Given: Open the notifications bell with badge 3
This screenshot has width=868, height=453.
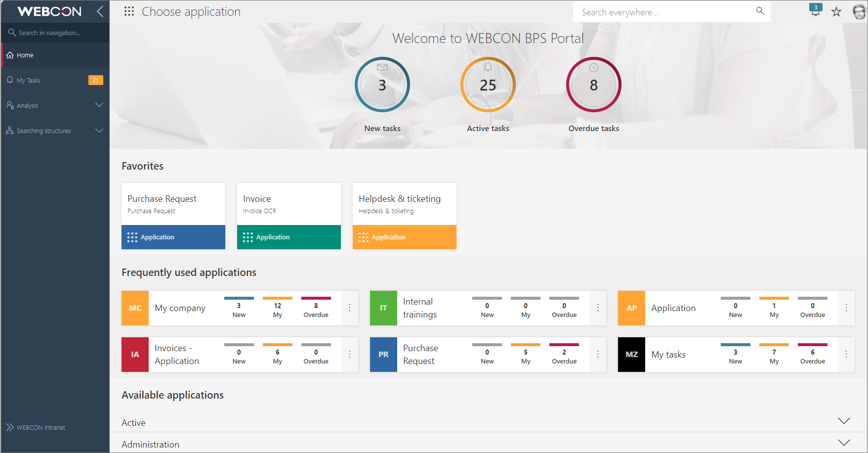Looking at the screenshot, I should pos(816,10).
